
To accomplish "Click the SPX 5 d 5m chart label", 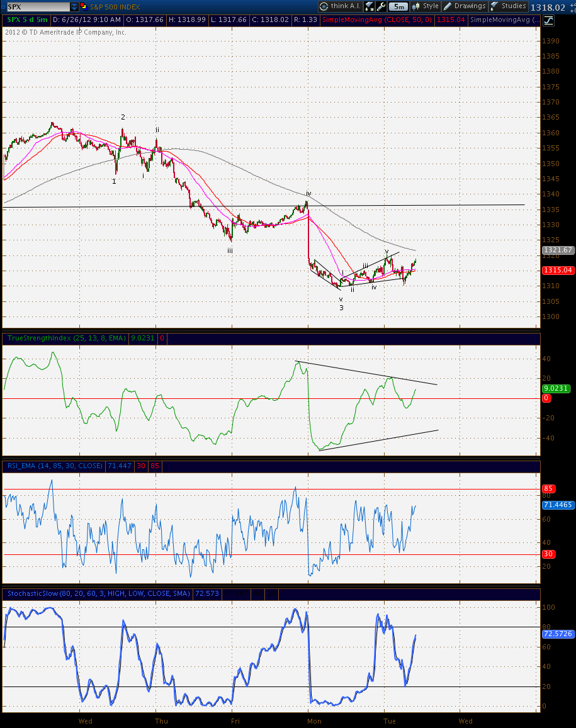I will pos(28,20).
